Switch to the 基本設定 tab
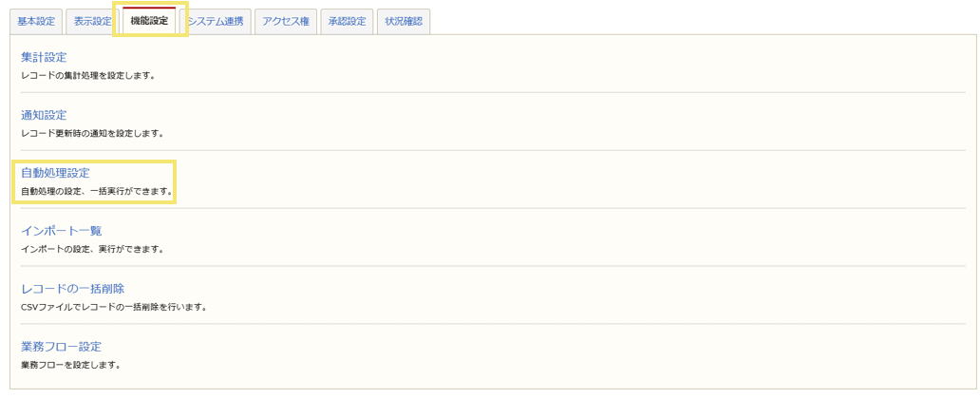The image size is (980, 399). pyautogui.click(x=36, y=22)
